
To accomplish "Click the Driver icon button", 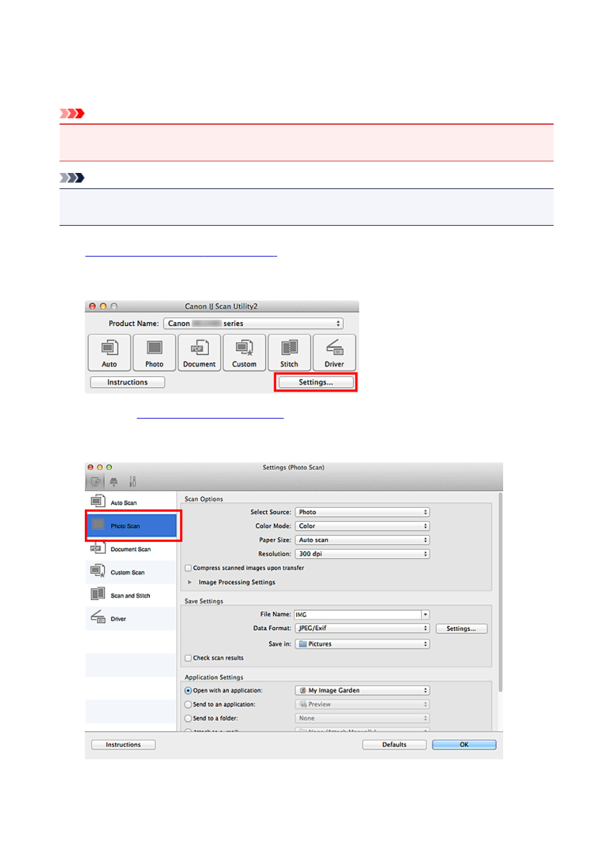I will (x=334, y=352).
